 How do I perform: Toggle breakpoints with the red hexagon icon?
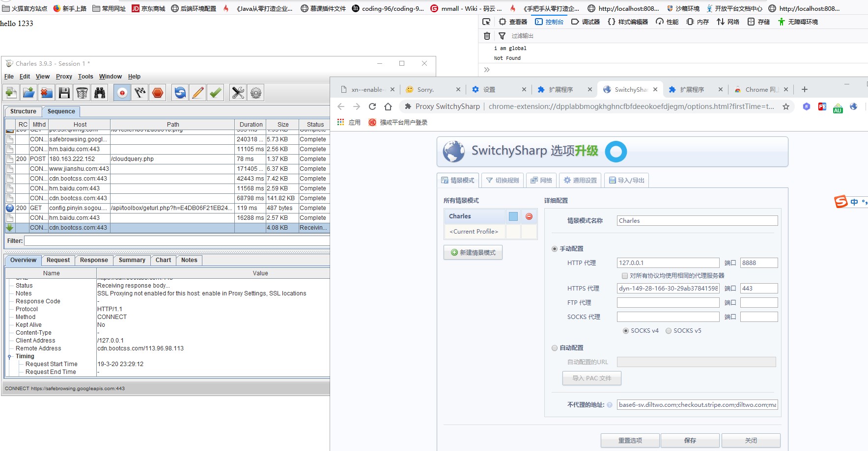[x=158, y=93]
